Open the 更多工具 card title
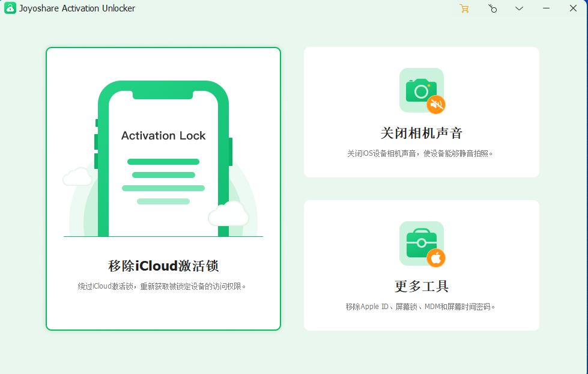The width and height of the screenshot is (588, 374). (422, 286)
